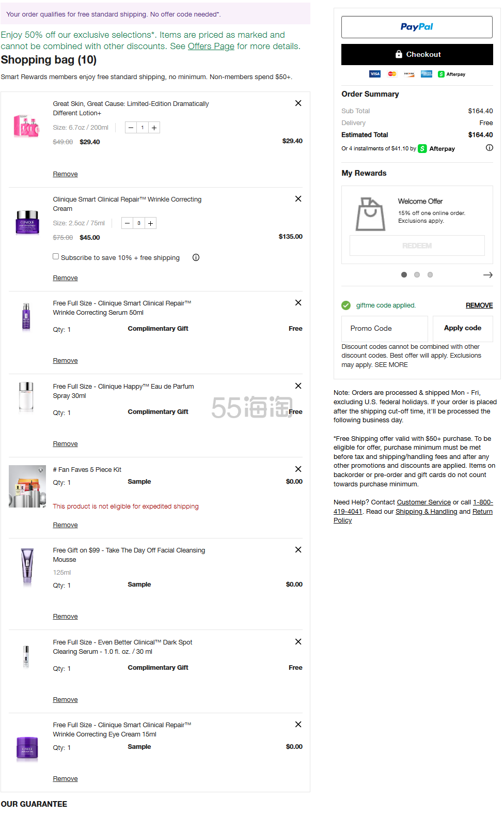Image resolution: width=504 pixels, height=814 pixels.
Task: Increase Dramatically Different Lotion+ quantity with plus
Action: [154, 128]
